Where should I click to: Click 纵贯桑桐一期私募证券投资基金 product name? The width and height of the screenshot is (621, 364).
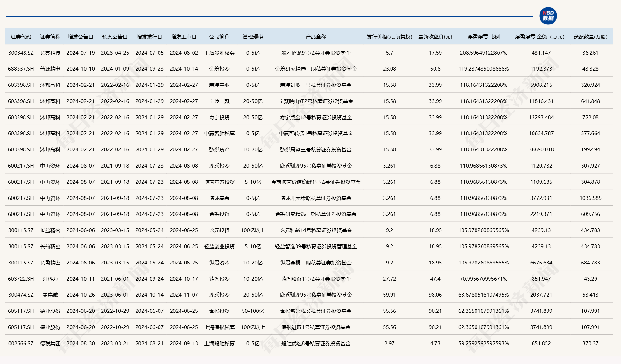pos(316,263)
